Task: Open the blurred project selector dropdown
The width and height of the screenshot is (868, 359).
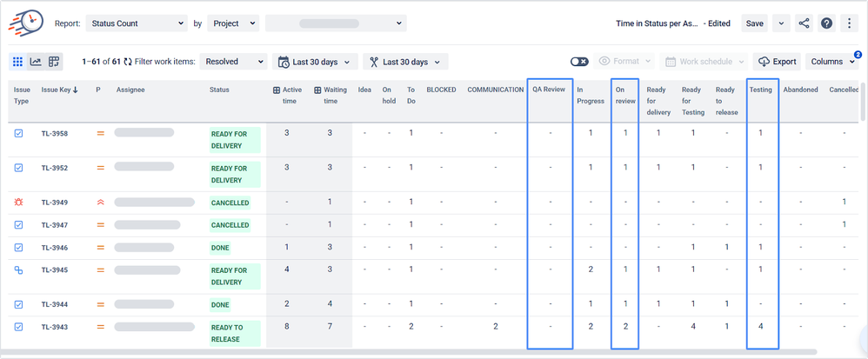Action: click(336, 23)
